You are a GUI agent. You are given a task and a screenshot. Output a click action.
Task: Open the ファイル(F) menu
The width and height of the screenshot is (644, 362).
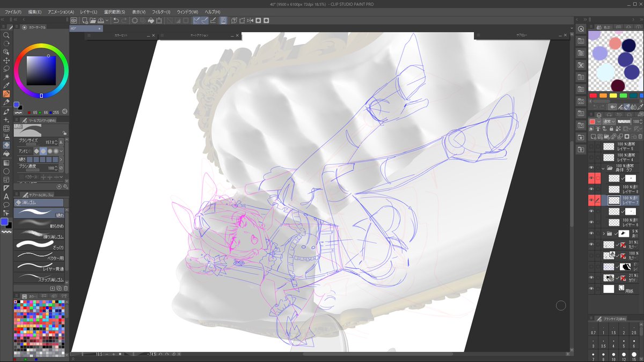click(12, 12)
